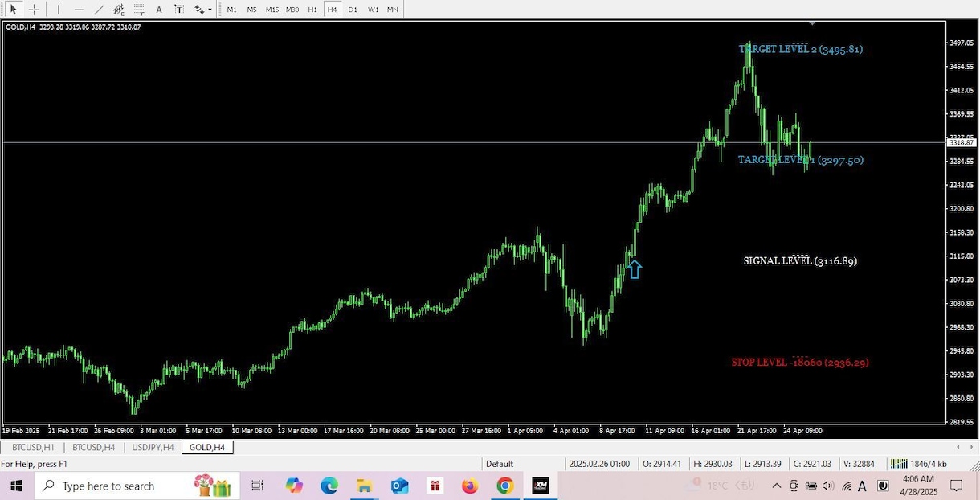Click the 3318.87 current price label
This screenshot has width=980, height=500.
[962, 142]
